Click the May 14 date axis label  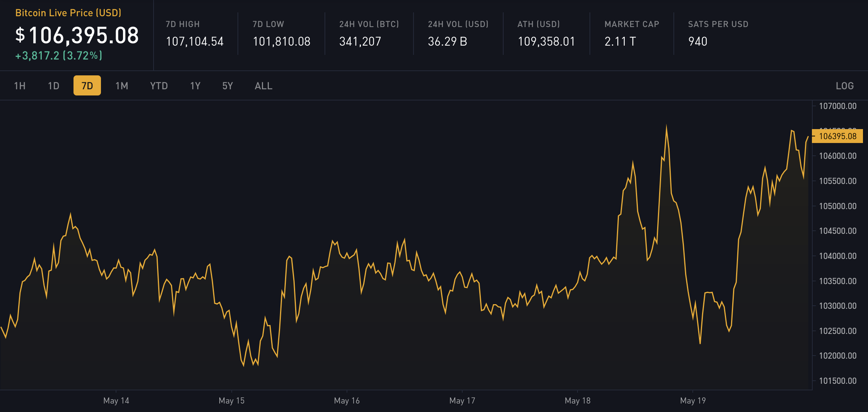click(x=116, y=401)
